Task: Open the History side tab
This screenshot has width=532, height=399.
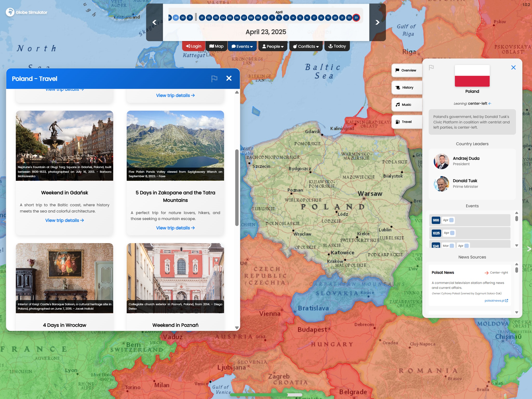Action: (x=407, y=88)
